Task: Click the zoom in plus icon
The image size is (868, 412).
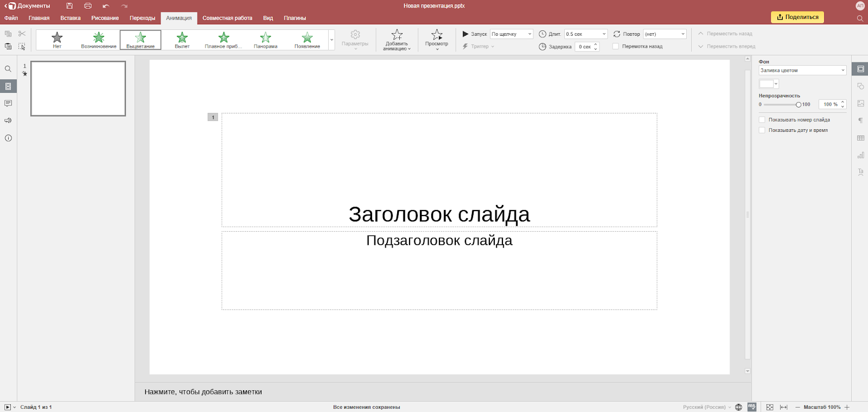Action: [x=847, y=407]
